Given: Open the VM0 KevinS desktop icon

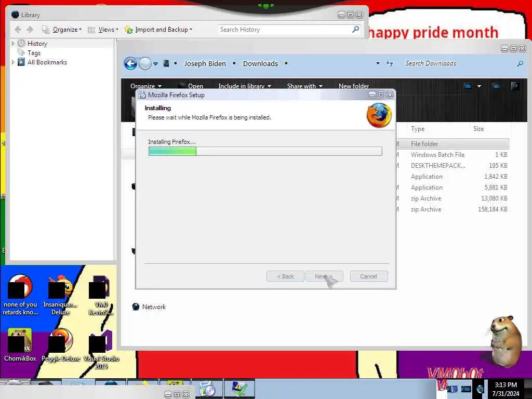Looking at the screenshot, I should click(101, 295).
